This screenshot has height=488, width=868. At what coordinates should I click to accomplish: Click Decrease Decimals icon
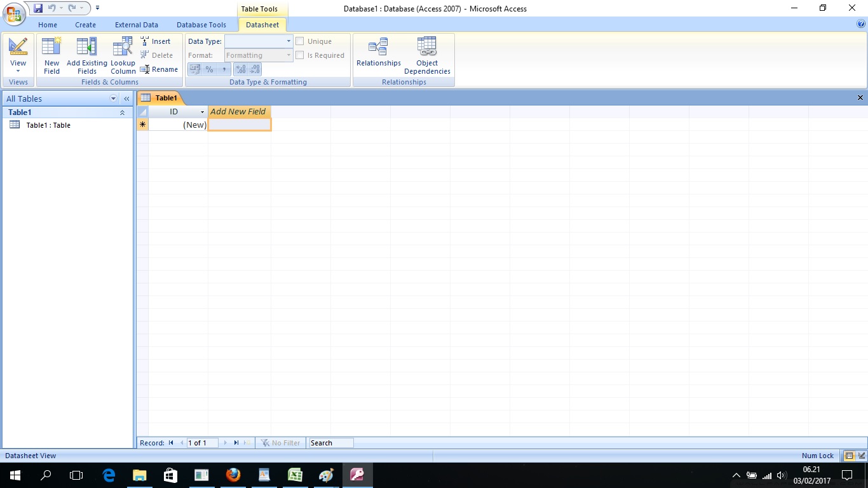(x=255, y=69)
